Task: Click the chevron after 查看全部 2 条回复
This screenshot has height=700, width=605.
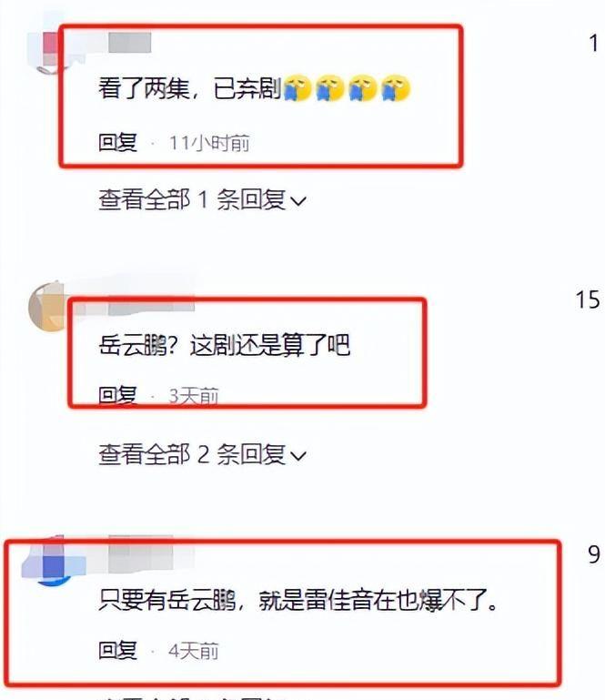Action: pyautogui.click(x=298, y=456)
